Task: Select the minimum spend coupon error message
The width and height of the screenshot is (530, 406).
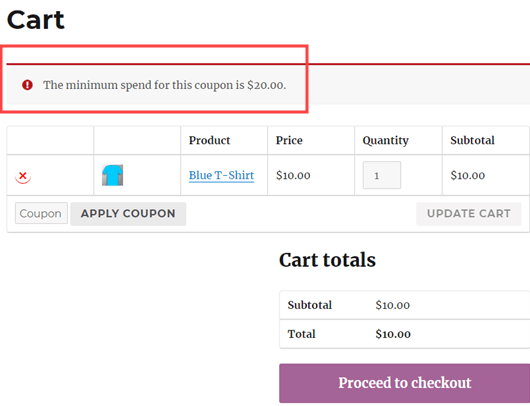Action: click(x=165, y=85)
